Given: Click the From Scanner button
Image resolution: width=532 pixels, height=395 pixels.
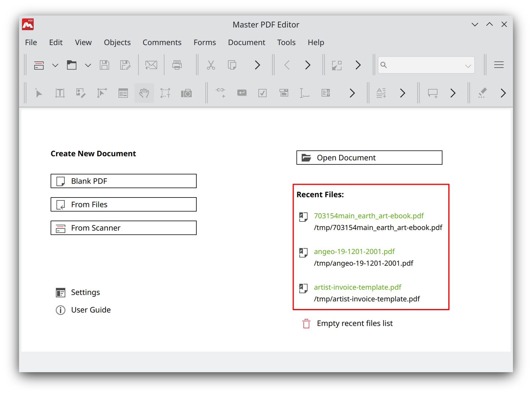Looking at the screenshot, I should click(x=124, y=228).
